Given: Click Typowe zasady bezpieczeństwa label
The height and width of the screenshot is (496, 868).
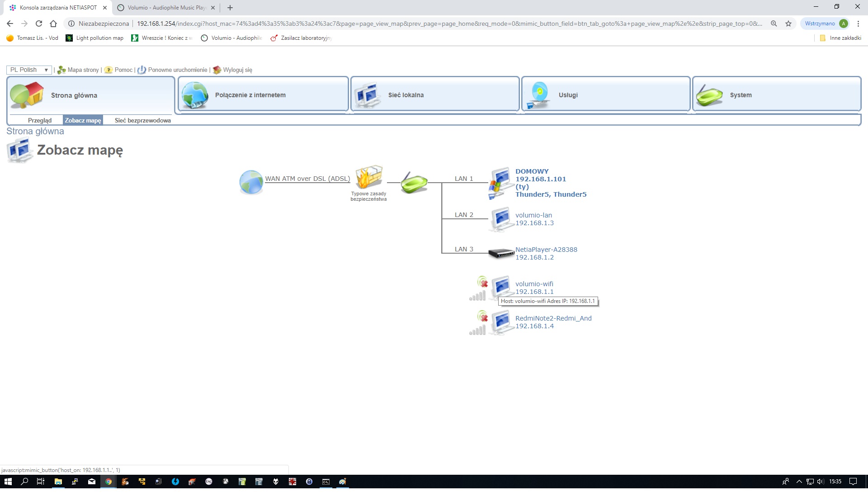Looking at the screenshot, I should tap(368, 196).
